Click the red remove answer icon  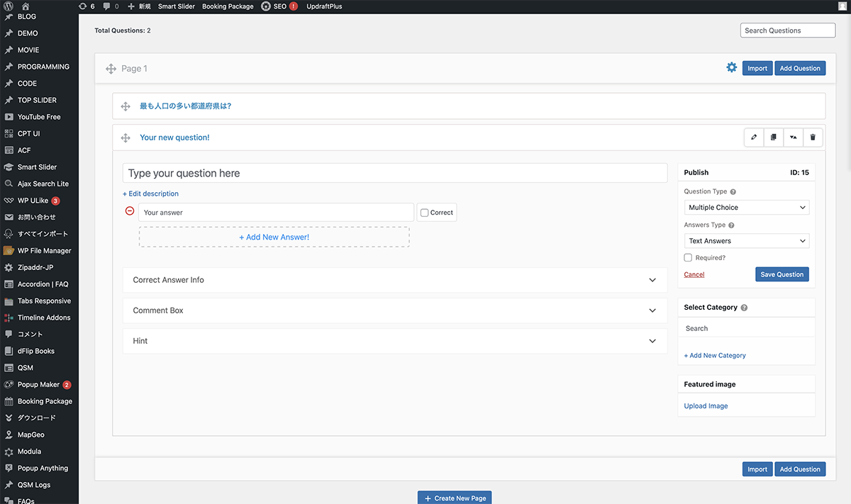click(x=129, y=211)
